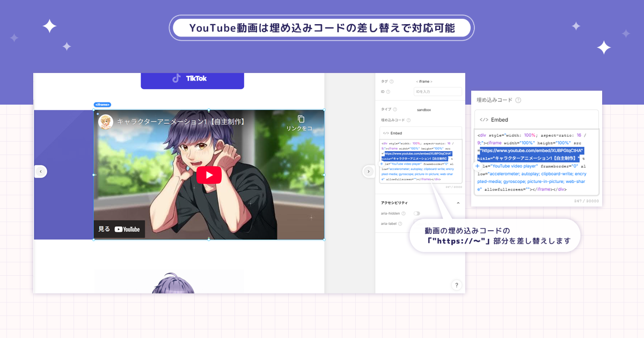The image size is (644, 338).
Task: Click the plus icon beside the embed code
Action: (477, 166)
